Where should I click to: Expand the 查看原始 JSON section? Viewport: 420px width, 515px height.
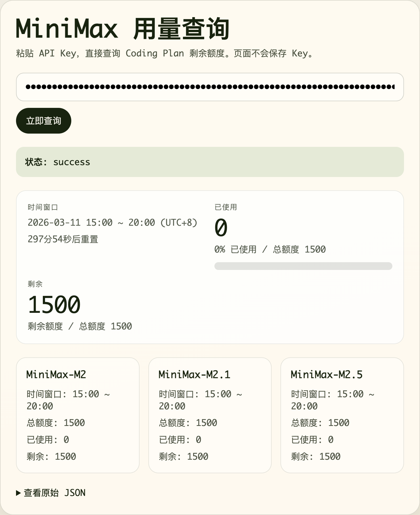click(x=51, y=493)
